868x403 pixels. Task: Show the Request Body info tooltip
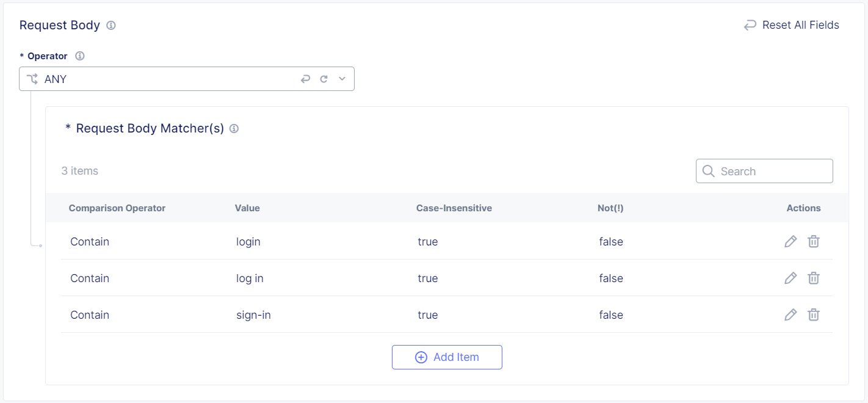click(110, 25)
